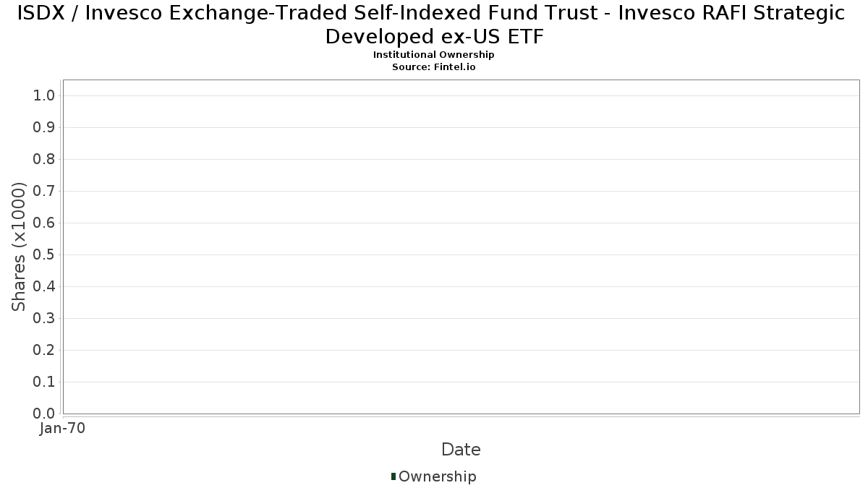
Task: Click the 0.5 y-axis tick label
Action: click(x=45, y=255)
